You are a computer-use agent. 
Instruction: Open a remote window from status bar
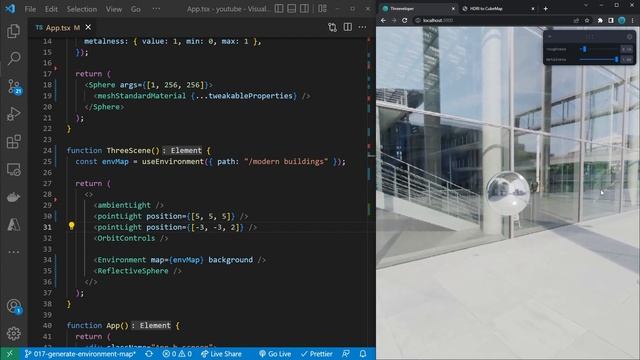(9, 354)
